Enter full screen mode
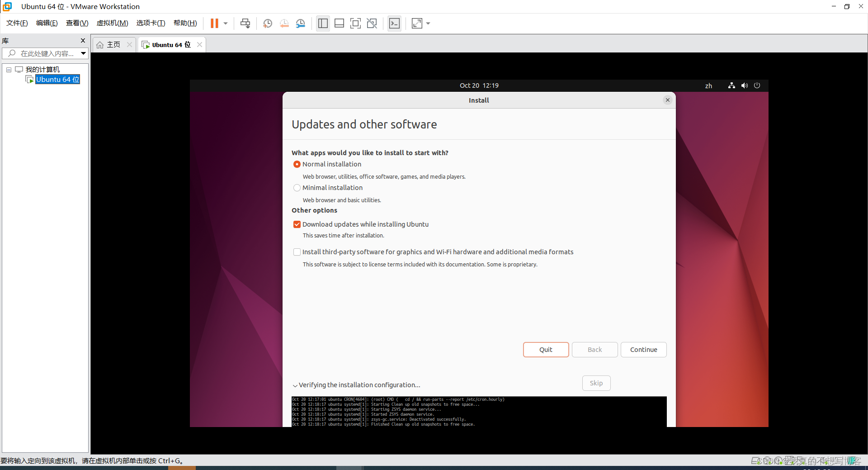This screenshot has height=470, width=868. pyautogui.click(x=356, y=24)
